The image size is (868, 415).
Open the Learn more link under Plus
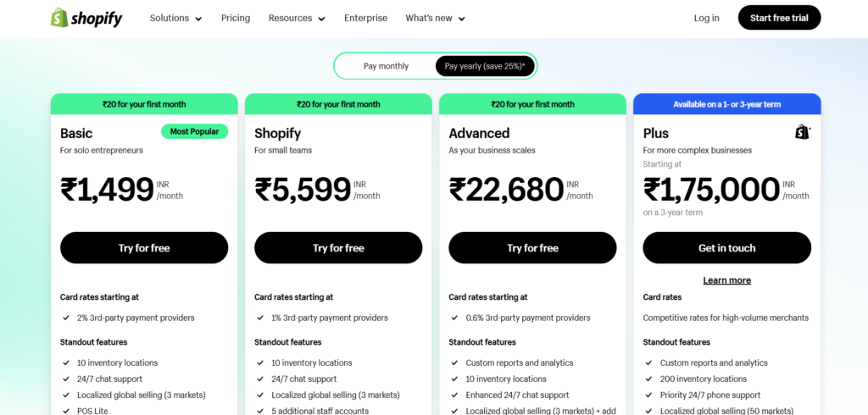[x=726, y=280]
